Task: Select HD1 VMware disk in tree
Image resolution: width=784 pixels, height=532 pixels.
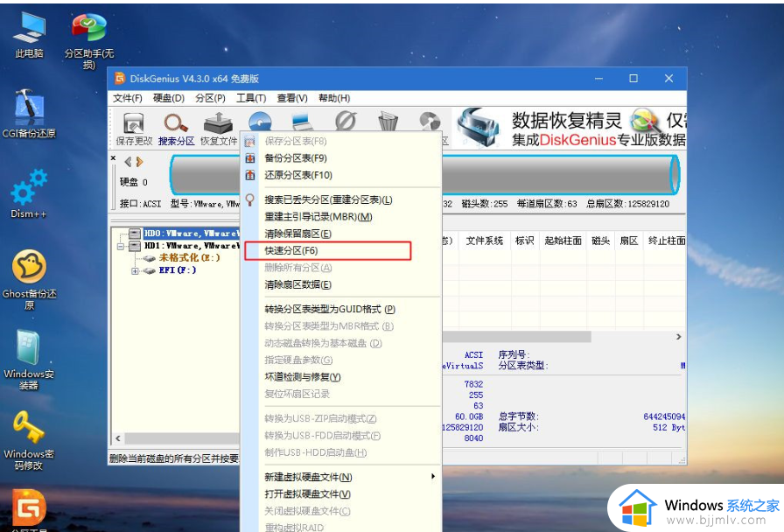Action: tap(192, 246)
